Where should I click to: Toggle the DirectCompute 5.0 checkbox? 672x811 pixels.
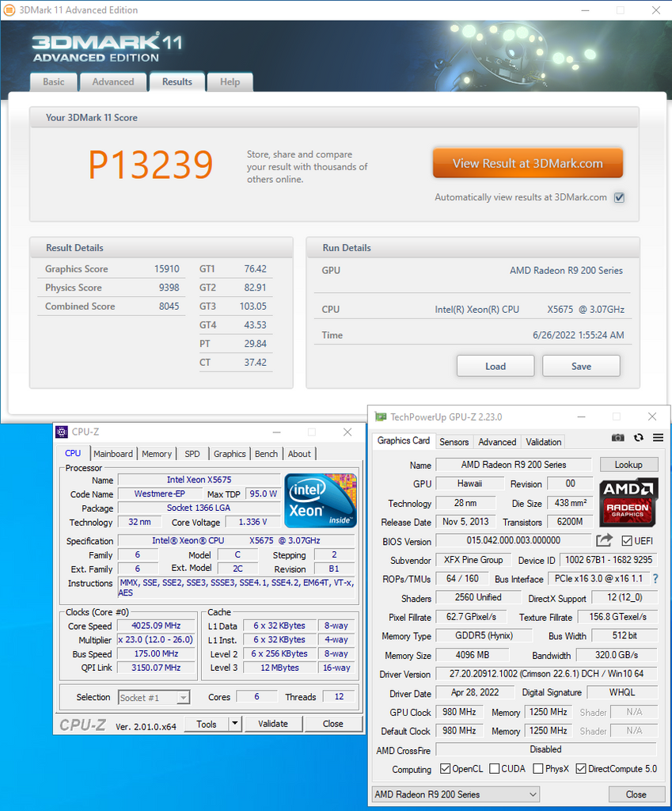(x=581, y=768)
